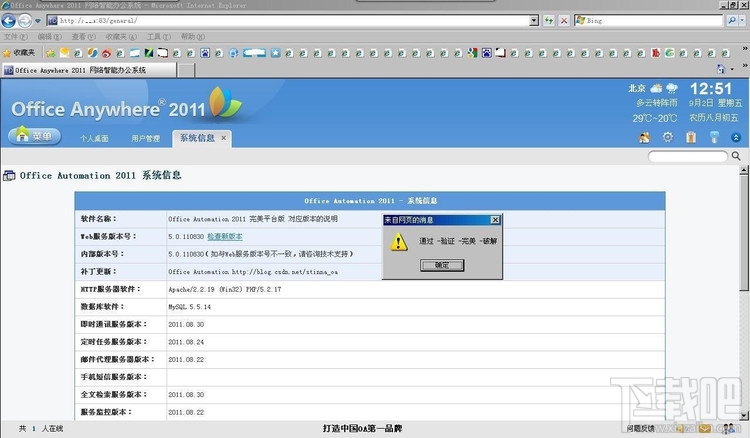Open the 收藏夹(A) menu
Viewport: 750px width, 438px height.
point(121,37)
